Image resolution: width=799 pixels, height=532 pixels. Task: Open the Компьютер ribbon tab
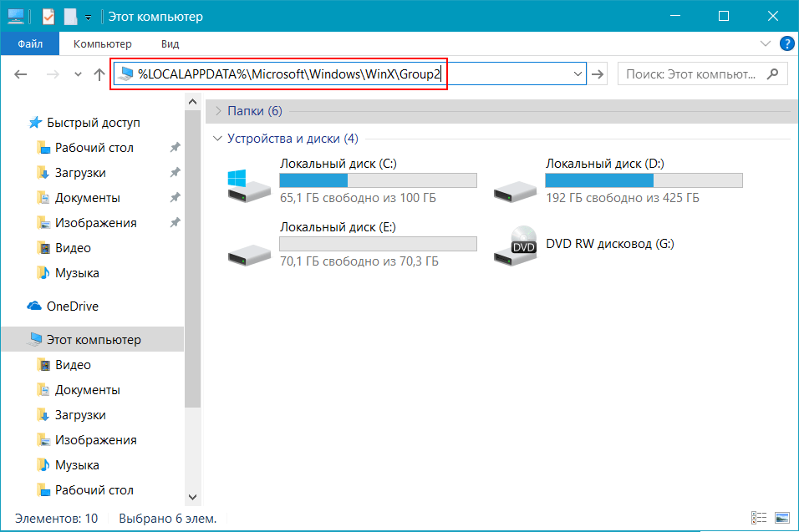pyautogui.click(x=103, y=43)
